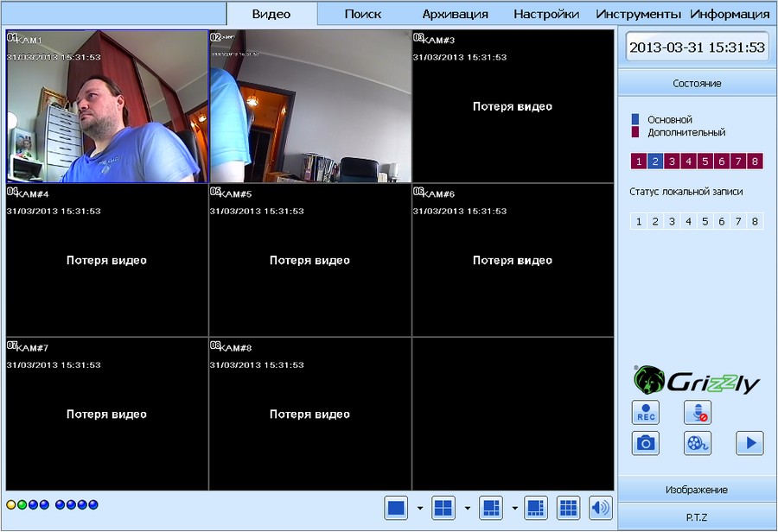Open the Поиск tab
778x532 pixels.
pyautogui.click(x=363, y=14)
